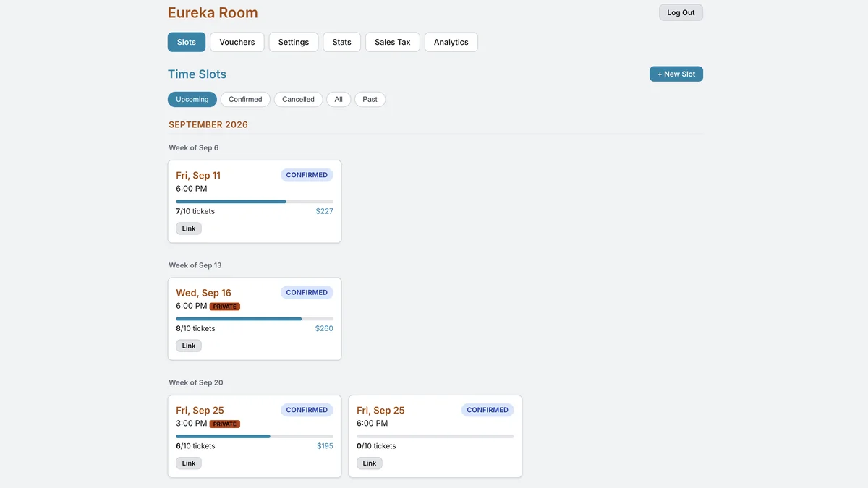Click Link on Fri, Sep 11 slot

point(189,228)
